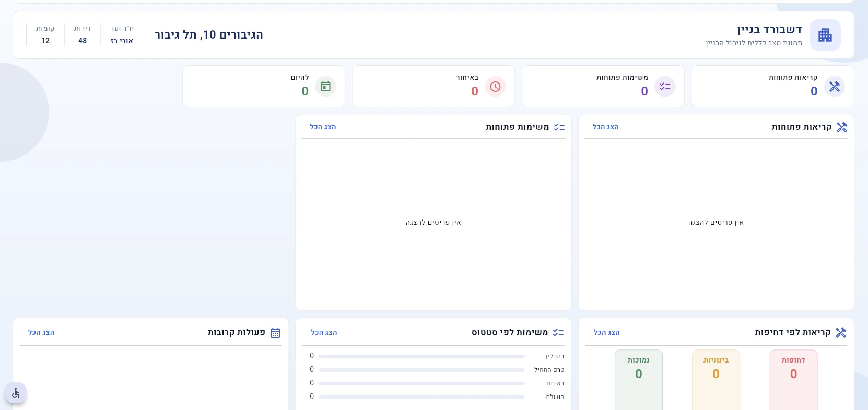Click the checklist icon in the משימות פתוחות stat card
Image resolution: width=868 pixels, height=410 pixels.
point(665,87)
